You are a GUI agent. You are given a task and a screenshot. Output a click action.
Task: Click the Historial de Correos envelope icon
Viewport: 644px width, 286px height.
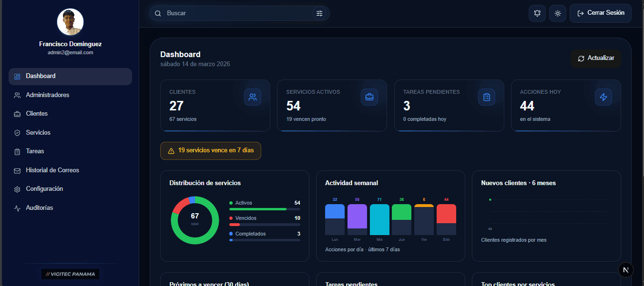[x=17, y=170]
